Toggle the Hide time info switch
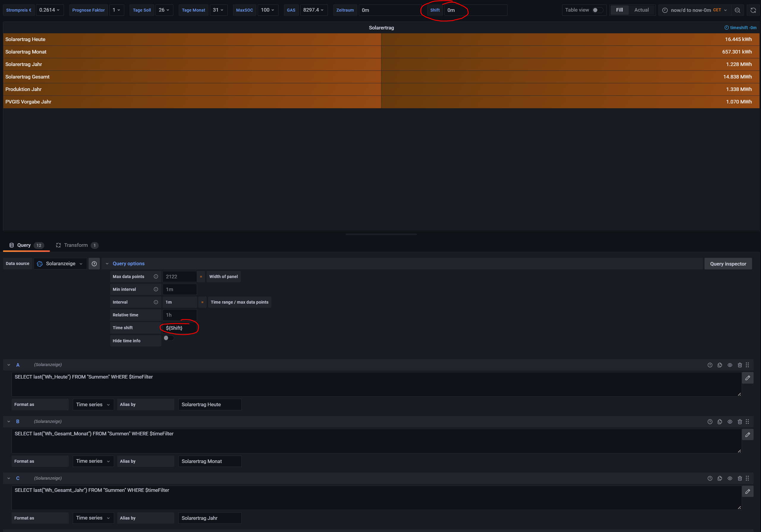This screenshot has height=532, width=761. point(168,338)
